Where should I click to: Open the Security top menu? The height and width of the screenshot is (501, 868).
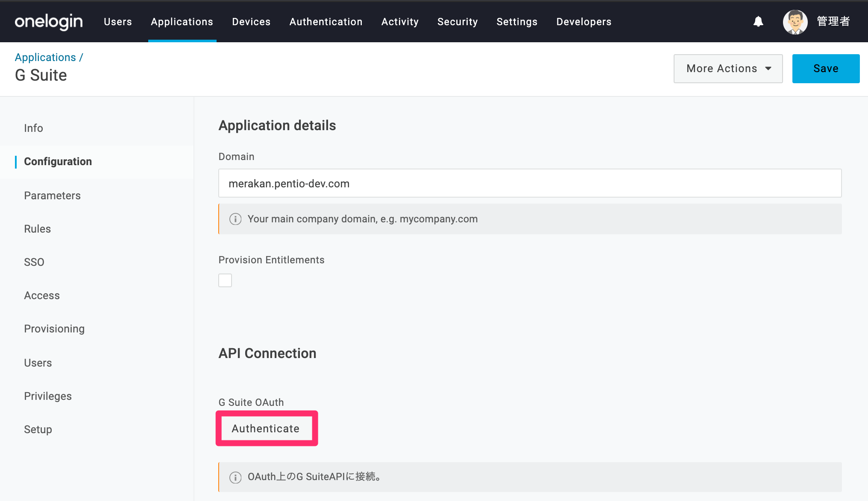click(457, 22)
